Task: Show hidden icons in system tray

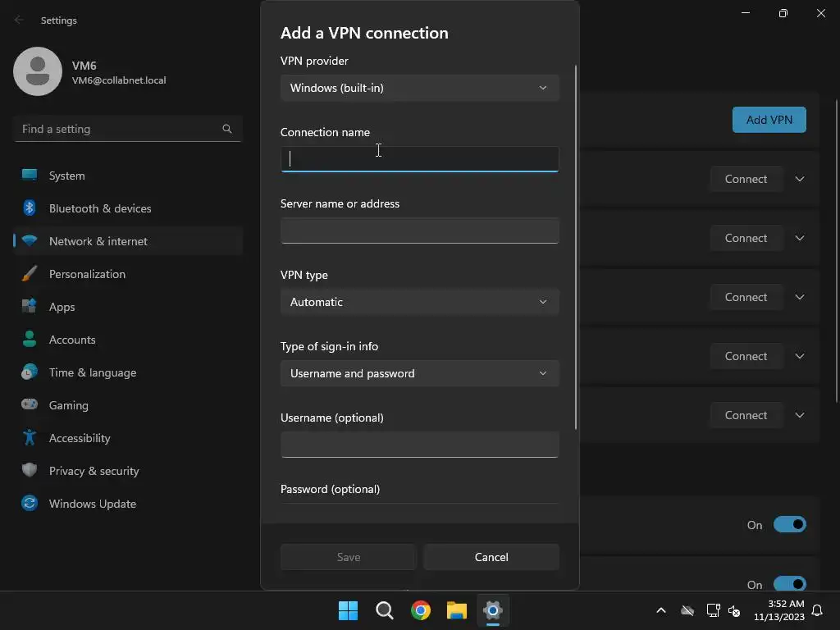Action: click(661, 610)
